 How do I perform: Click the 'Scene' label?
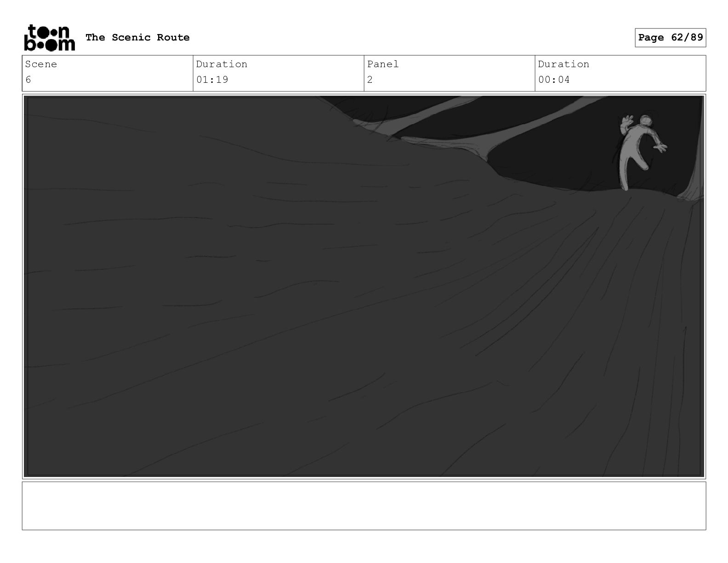(x=41, y=64)
